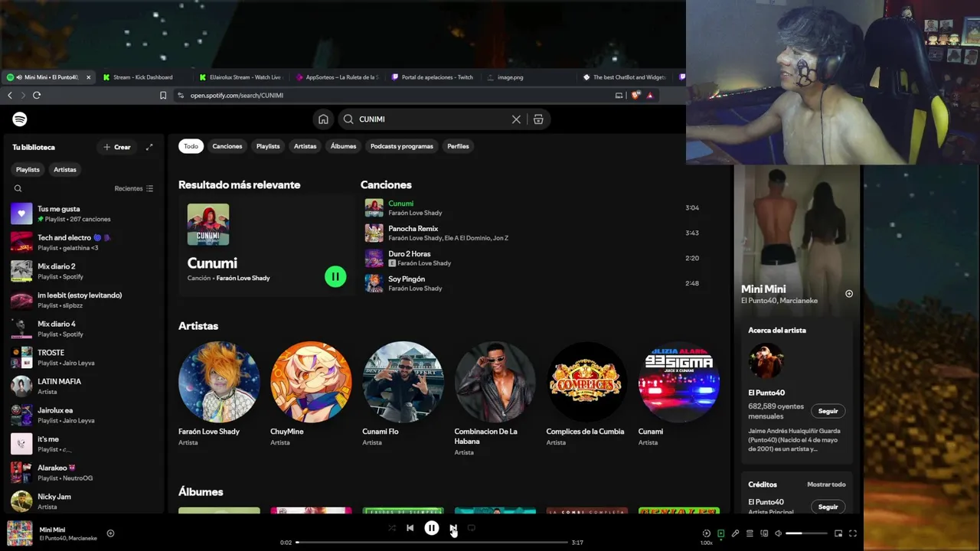
Task: Close the Mini Mini browser tab
Action: pyautogui.click(x=88, y=77)
